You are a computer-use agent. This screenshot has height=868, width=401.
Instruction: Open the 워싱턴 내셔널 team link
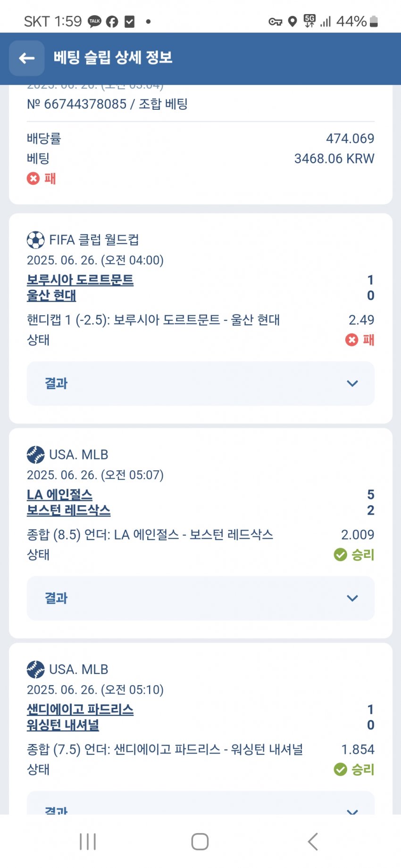(x=63, y=725)
